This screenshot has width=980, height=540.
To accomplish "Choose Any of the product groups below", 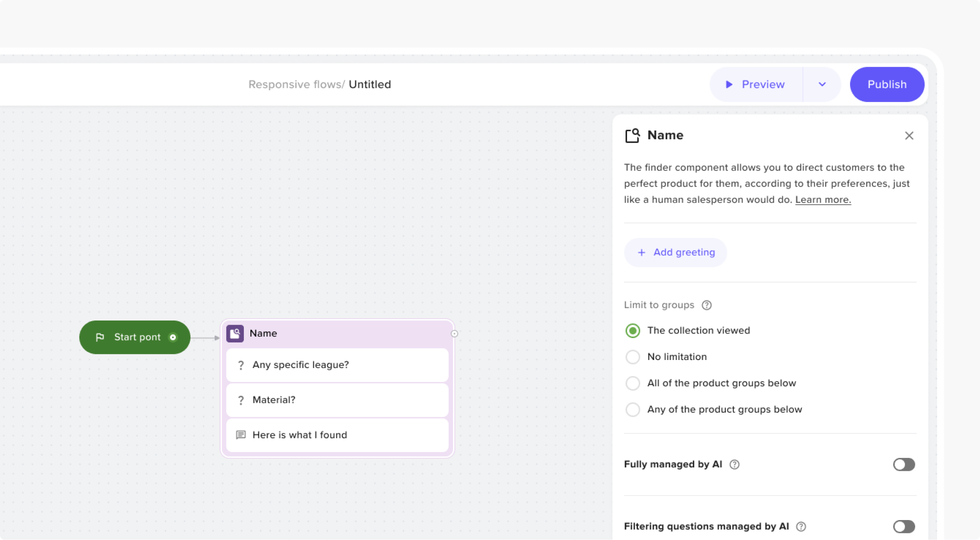I will [x=632, y=410].
